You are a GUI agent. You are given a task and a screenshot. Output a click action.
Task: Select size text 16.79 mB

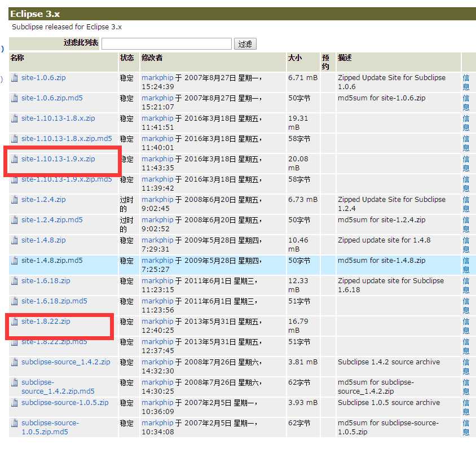tap(298, 326)
